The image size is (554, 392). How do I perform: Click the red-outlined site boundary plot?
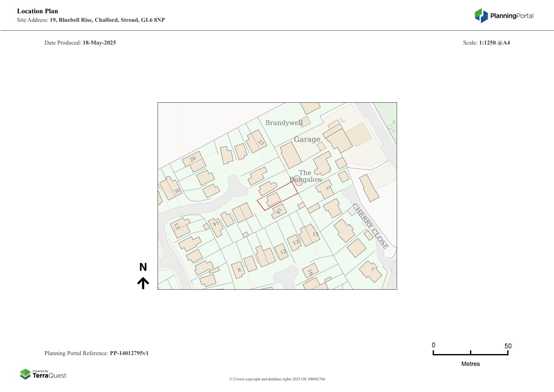[277, 196]
